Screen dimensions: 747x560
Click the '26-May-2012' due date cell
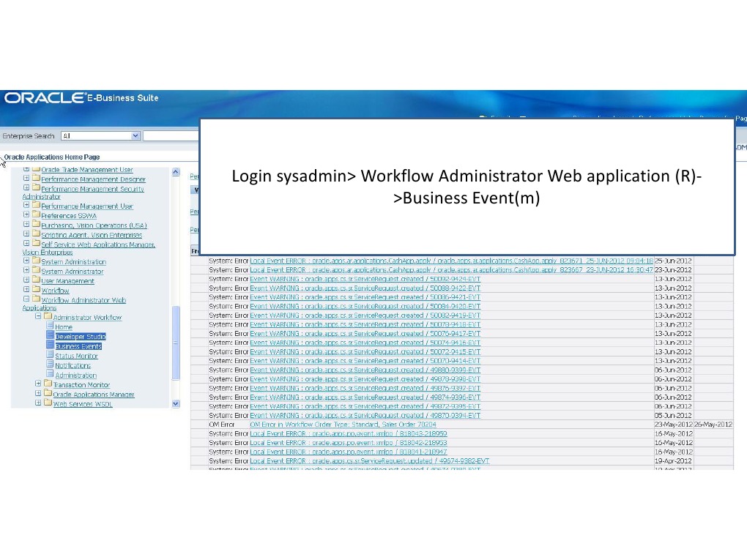coord(713,425)
